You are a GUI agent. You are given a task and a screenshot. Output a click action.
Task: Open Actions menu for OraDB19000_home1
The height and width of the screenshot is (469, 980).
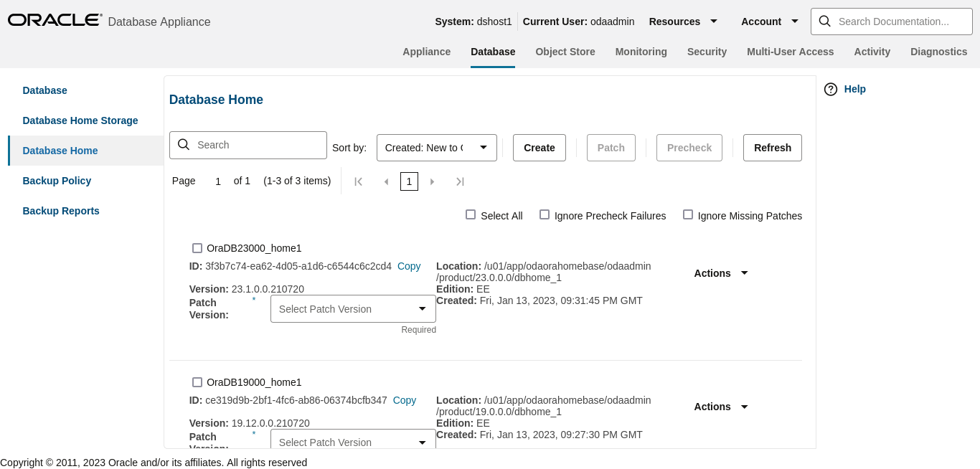tap(721, 407)
